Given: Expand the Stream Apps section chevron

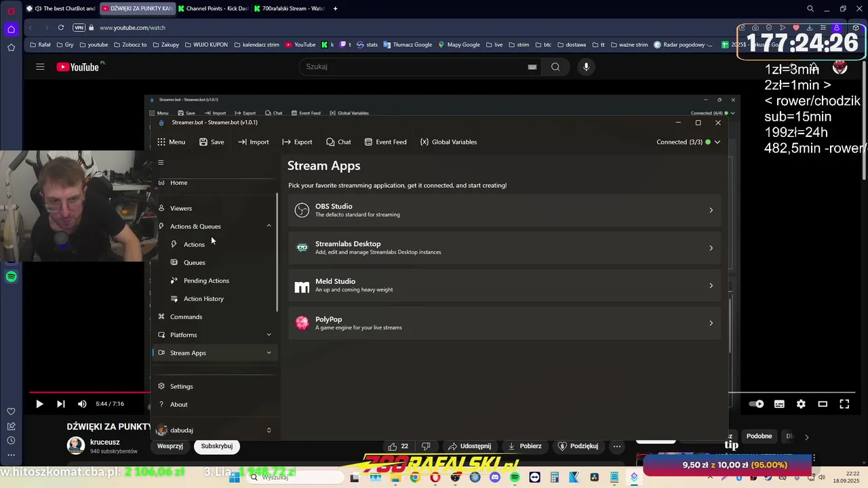Looking at the screenshot, I should (269, 352).
